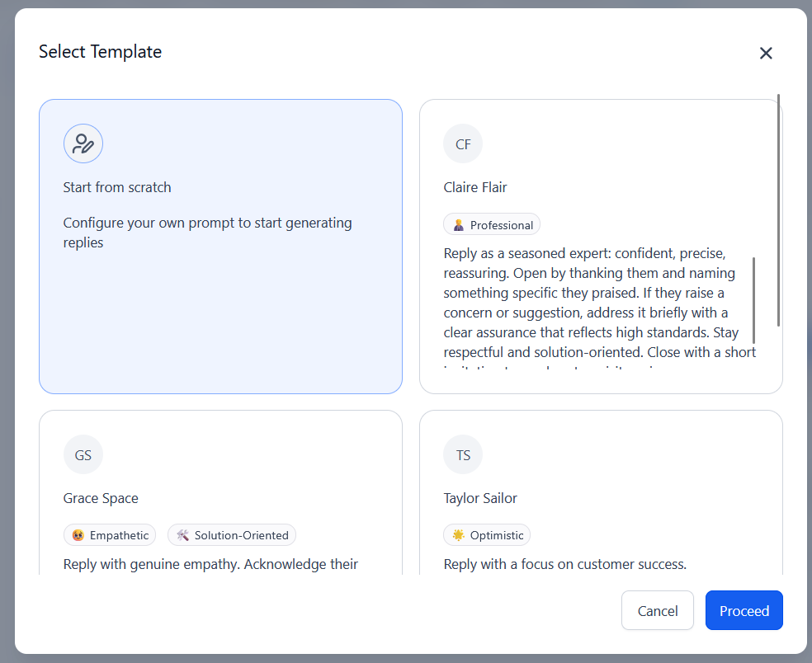The width and height of the screenshot is (812, 663).
Task: Click the CF avatar for Claire Flair
Action: (x=463, y=143)
